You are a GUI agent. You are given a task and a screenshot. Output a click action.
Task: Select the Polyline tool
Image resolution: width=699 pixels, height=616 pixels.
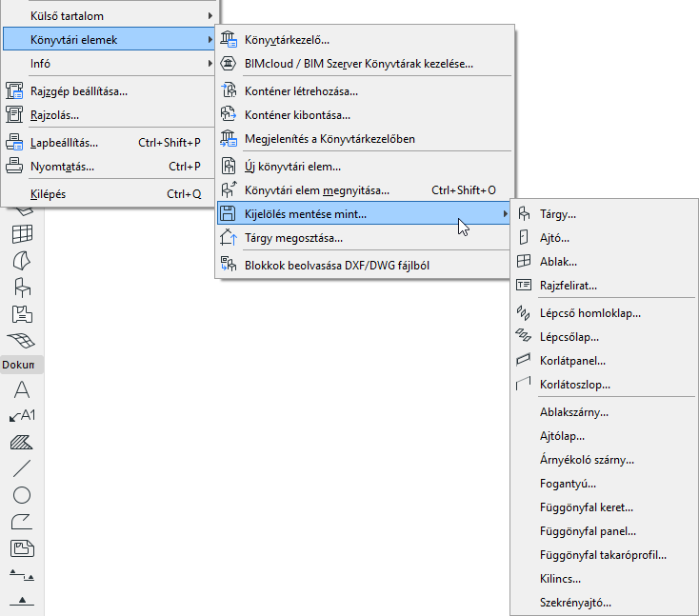(x=21, y=522)
